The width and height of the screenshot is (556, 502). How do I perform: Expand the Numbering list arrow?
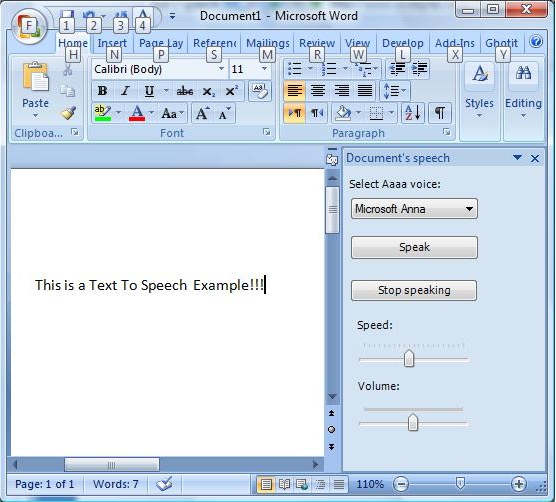click(345, 69)
